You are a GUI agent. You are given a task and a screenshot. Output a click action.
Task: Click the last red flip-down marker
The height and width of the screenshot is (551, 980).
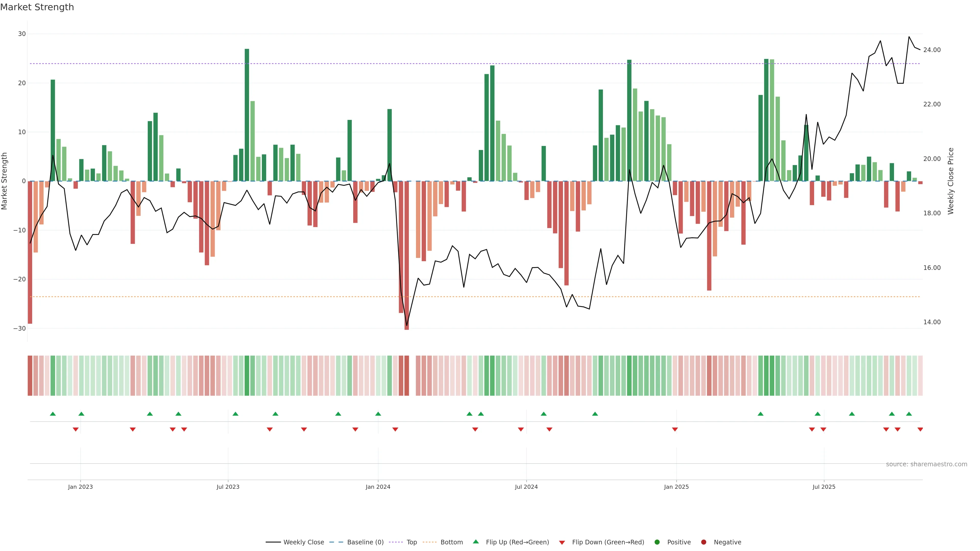[920, 429]
